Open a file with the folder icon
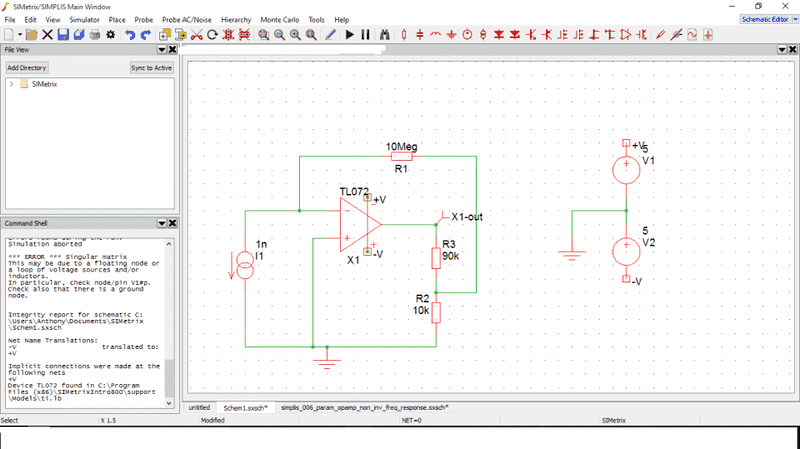Screen dimensions: 800x449 [x=31, y=35]
